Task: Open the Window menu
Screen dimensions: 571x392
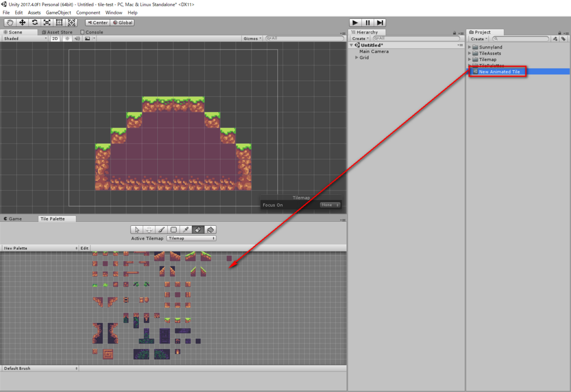Action: click(114, 12)
